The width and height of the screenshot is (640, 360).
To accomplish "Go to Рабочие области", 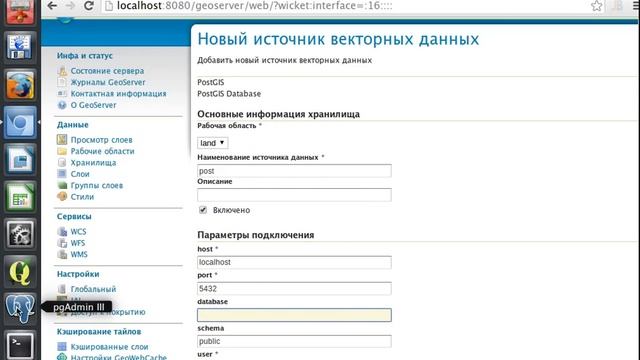I will [x=102, y=151].
